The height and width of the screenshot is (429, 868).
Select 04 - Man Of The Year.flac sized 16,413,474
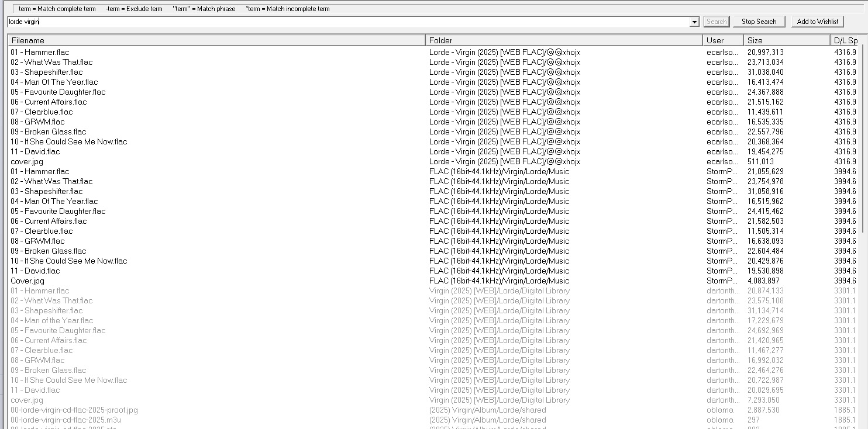click(54, 82)
